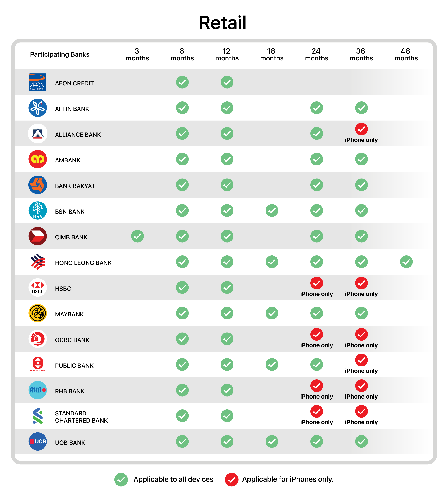Click the UOB Bank logo
Viewport: 448px width, 493px height.
pyautogui.click(x=38, y=442)
